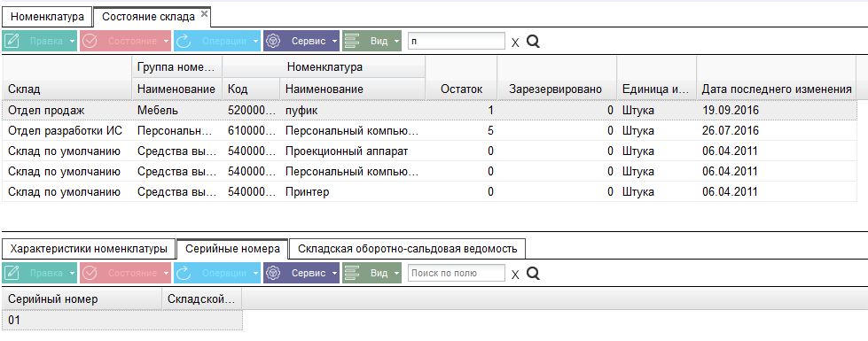This screenshot has width=868, height=341.
Task: Click the search magnifier icon in serial numbers toolbar
Action: click(x=533, y=274)
